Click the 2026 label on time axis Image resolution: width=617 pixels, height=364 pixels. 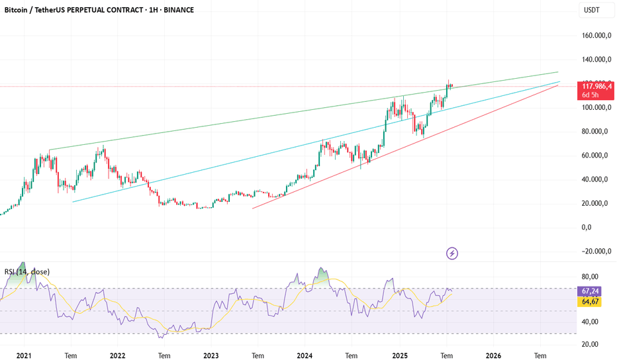(493, 356)
